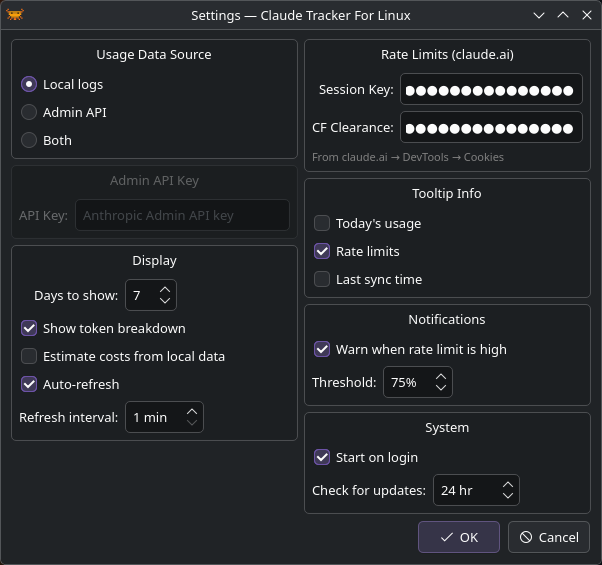Confirm settings with OK button
602x565 pixels.
[x=459, y=537]
